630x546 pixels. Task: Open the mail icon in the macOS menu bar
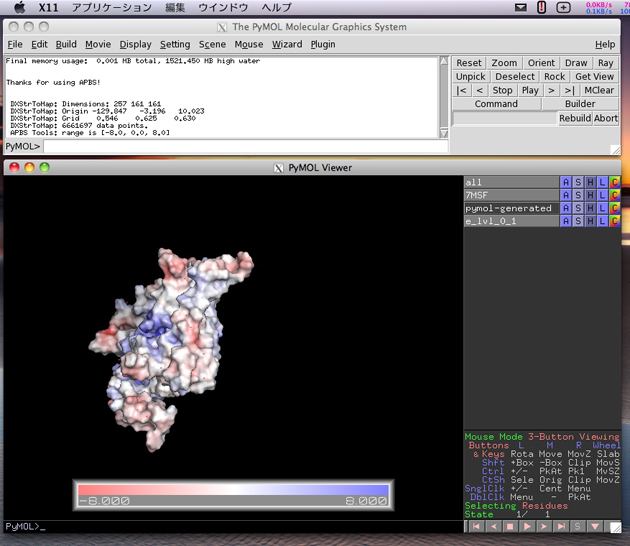pyautogui.click(x=521, y=7)
